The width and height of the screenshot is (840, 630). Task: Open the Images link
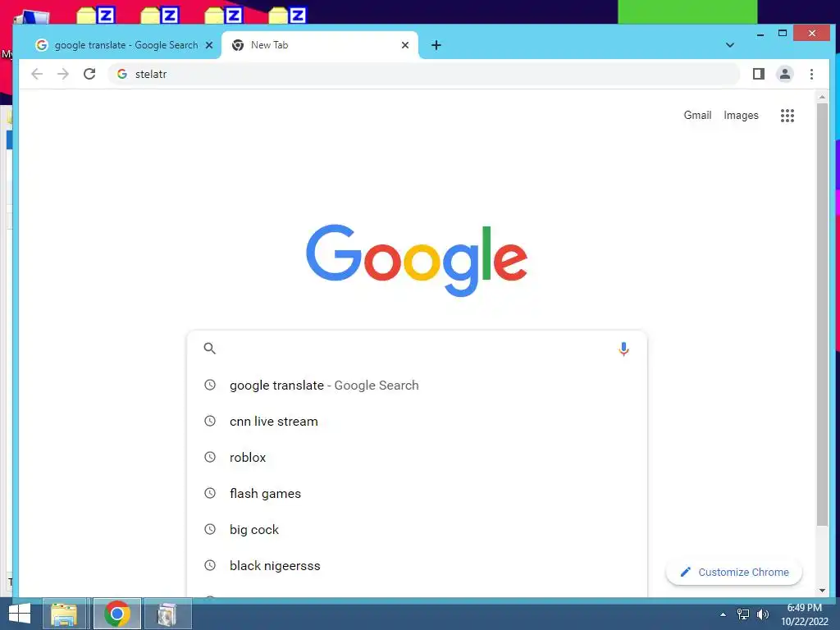coord(741,115)
